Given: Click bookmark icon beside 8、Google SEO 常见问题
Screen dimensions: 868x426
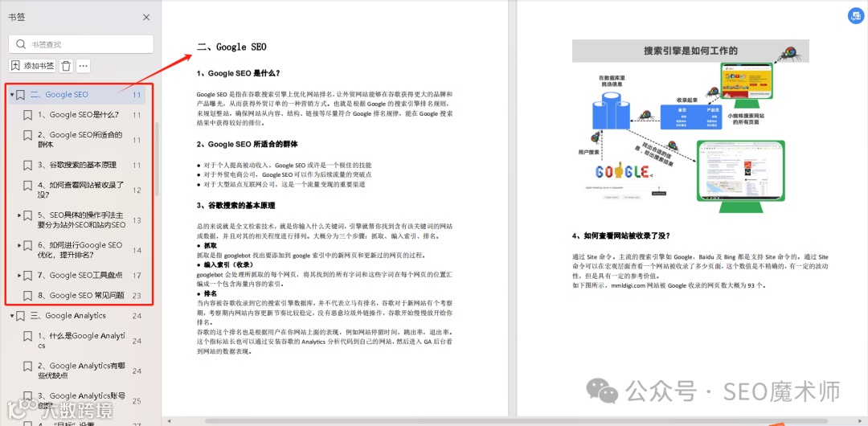Looking at the screenshot, I should [27, 295].
